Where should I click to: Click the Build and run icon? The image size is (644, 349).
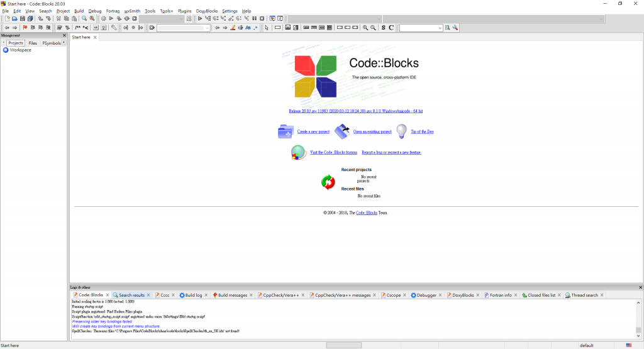click(x=119, y=18)
